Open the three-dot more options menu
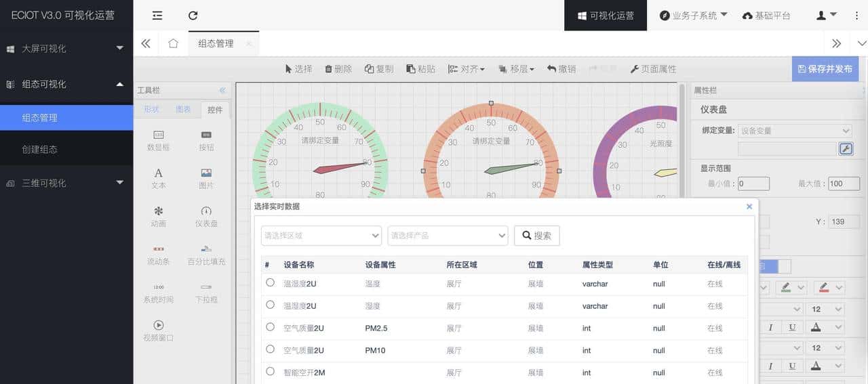The width and height of the screenshot is (868, 384). pyautogui.click(x=856, y=15)
